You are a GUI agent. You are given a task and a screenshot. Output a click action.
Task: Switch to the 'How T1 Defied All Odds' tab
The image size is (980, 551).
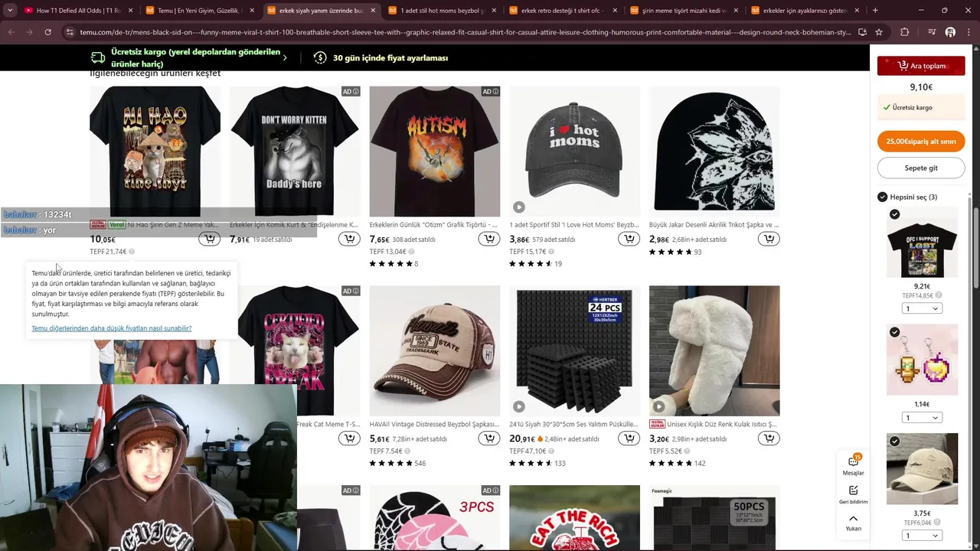click(77, 11)
